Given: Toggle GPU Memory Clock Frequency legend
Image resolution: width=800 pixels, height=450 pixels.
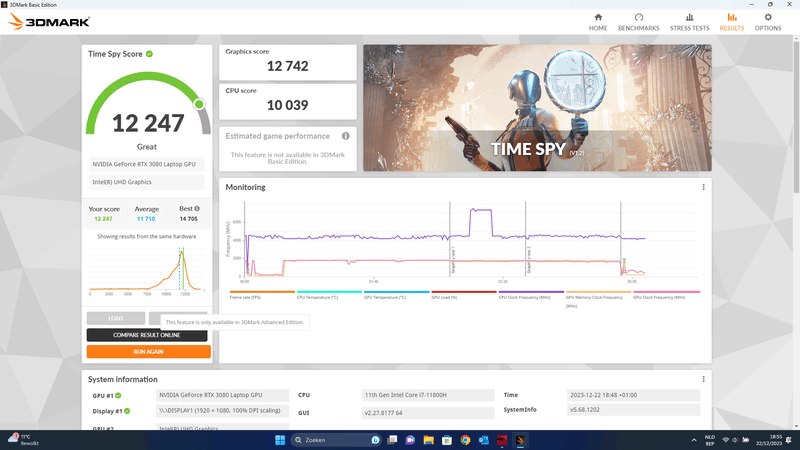Looking at the screenshot, I should tap(598, 299).
